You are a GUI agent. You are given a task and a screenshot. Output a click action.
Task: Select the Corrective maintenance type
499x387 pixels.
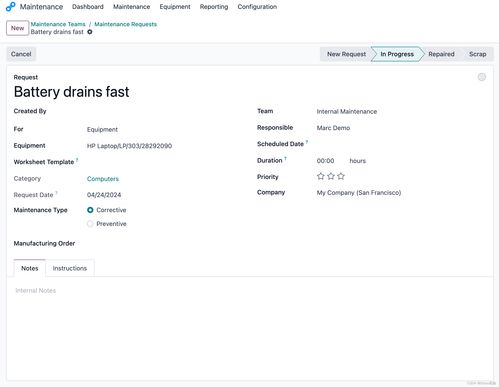click(x=90, y=210)
